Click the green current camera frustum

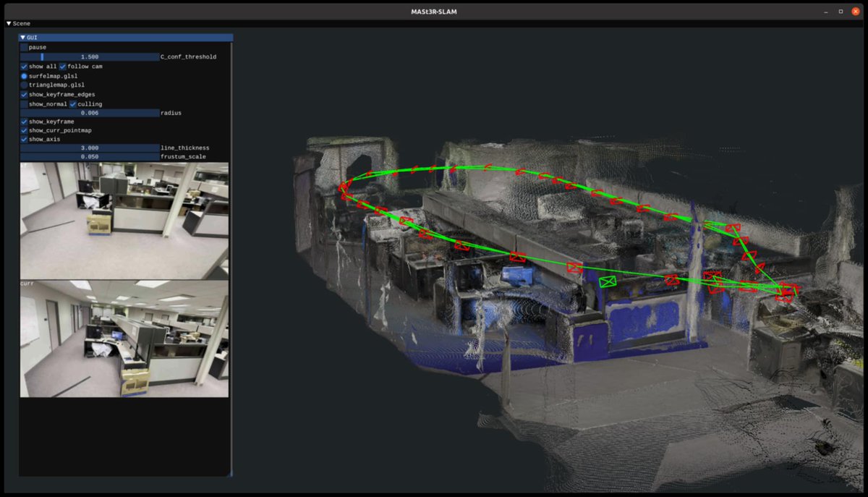pos(608,281)
